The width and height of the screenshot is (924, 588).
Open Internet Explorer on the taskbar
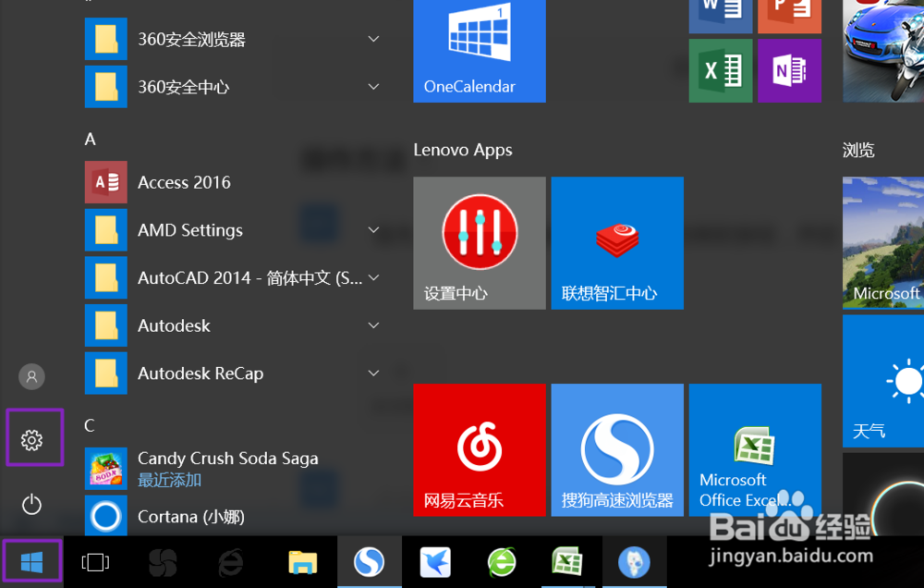[231, 562]
